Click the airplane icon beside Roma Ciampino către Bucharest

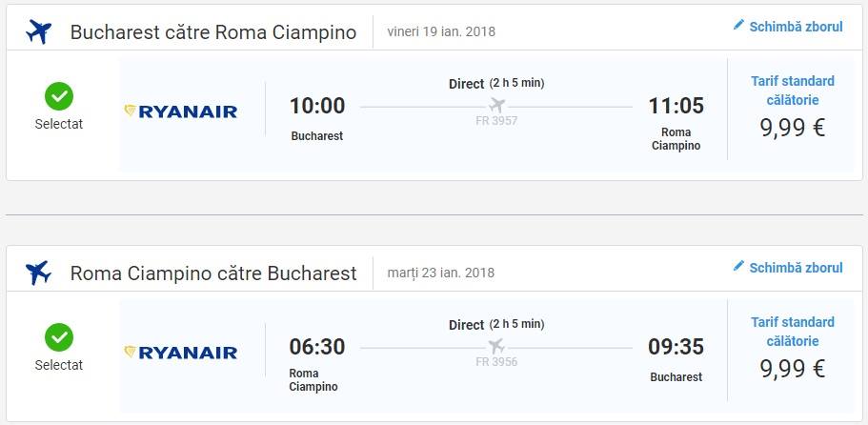pos(39,273)
